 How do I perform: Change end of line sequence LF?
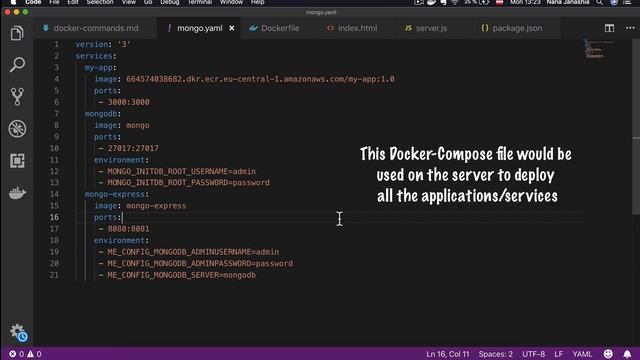[558, 354]
